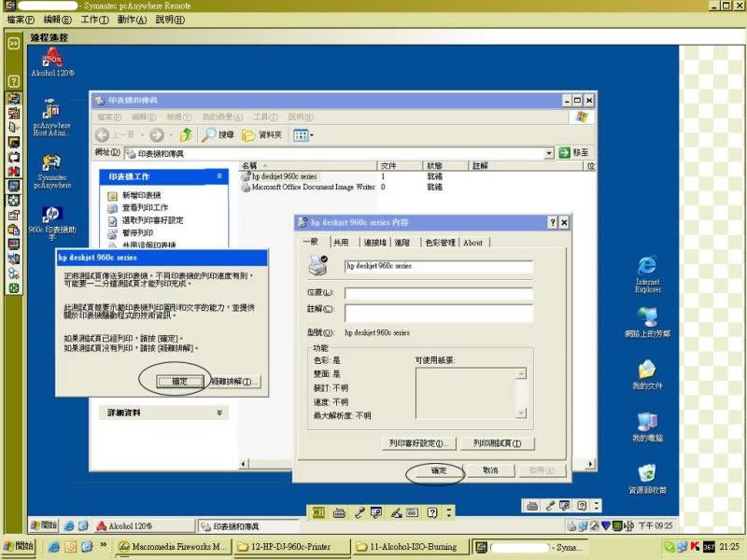The image size is (747, 560).
Task: Open the address bar dropdown in 印表機和傳真
Action: [x=549, y=153]
